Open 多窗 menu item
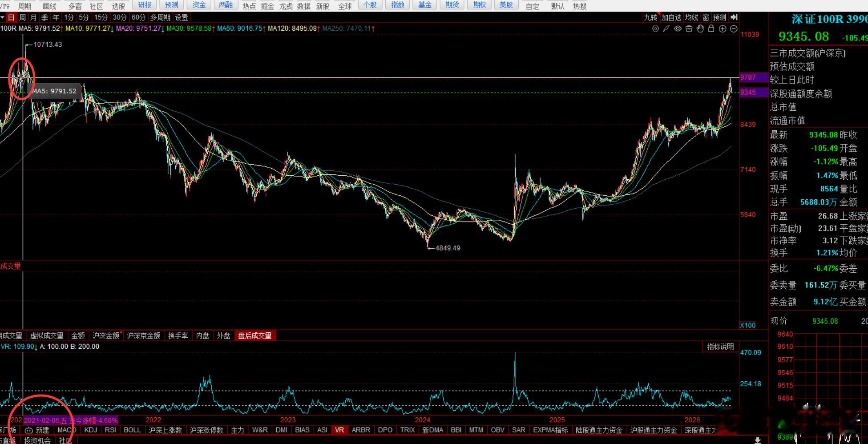Image resolution: width=868 pixels, height=444 pixels. [x=75, y=6]
